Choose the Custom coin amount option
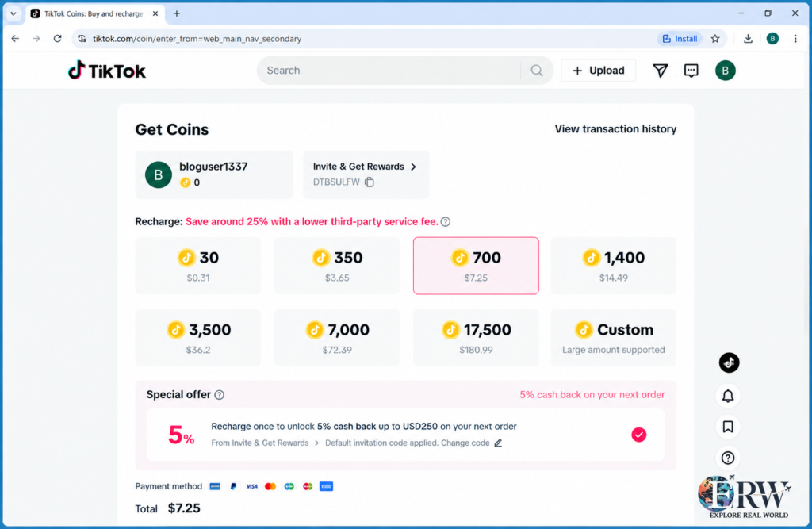Viewport: 812px width, 529px height. pos(613,338)
